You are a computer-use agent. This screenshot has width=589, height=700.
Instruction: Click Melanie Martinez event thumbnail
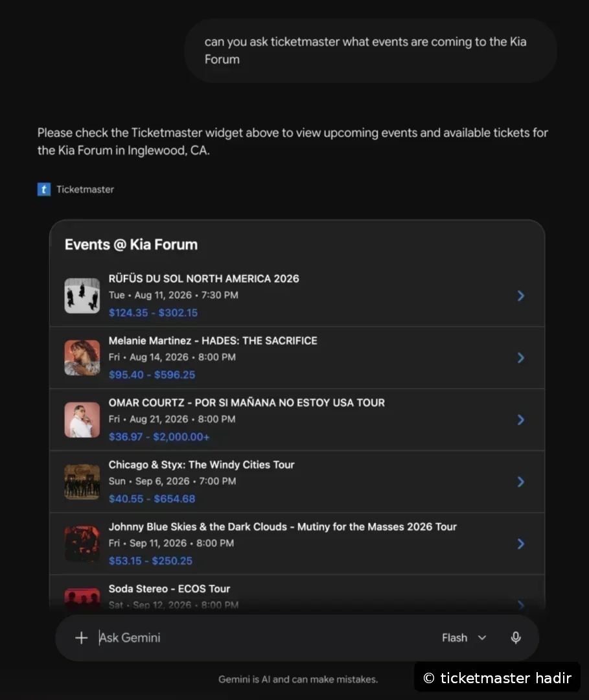(x=82, y=358)
